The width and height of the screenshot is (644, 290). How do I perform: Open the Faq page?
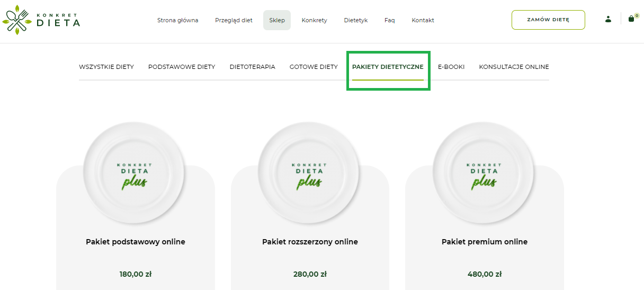389,20
